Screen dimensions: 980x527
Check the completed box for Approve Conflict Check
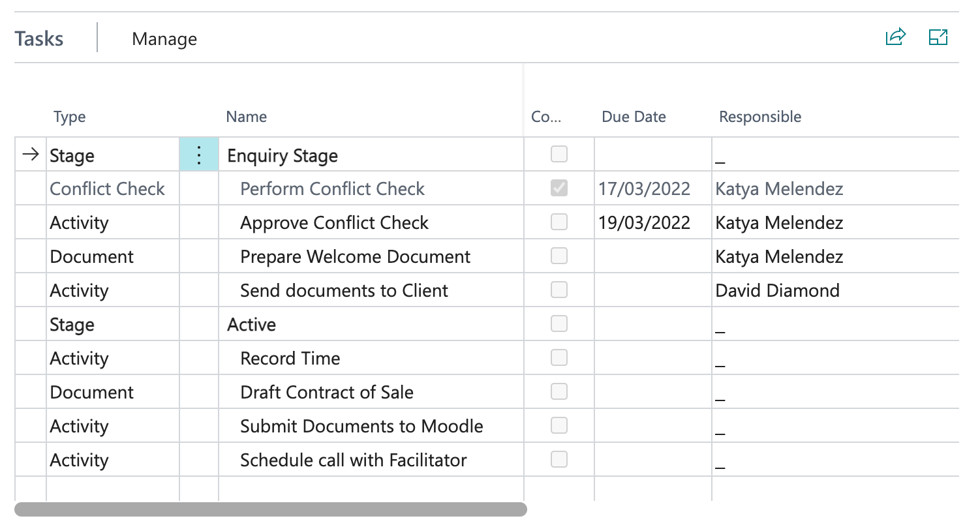click(x=559, y=222)
